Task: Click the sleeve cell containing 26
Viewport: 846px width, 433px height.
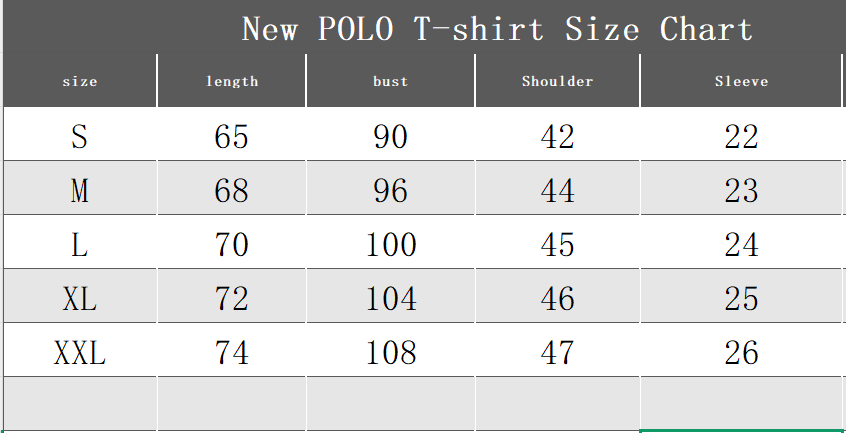Action: tap(741, 352)
